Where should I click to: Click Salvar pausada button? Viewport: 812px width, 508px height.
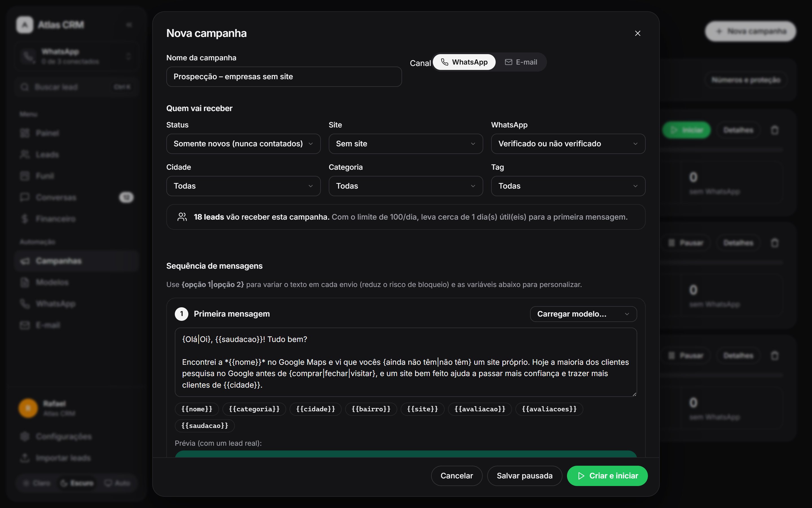tap(524, 476)
